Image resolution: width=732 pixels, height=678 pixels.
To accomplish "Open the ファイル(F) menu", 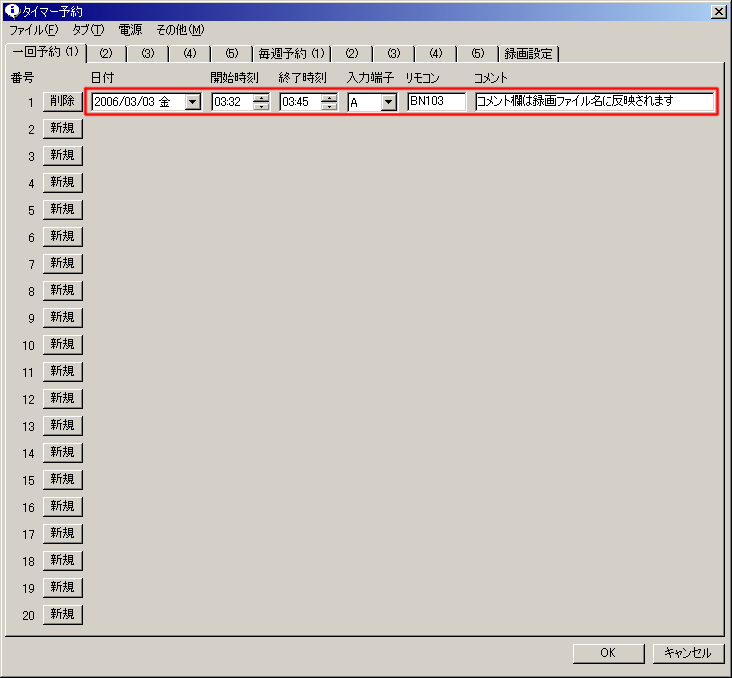I will coord(33,30).
